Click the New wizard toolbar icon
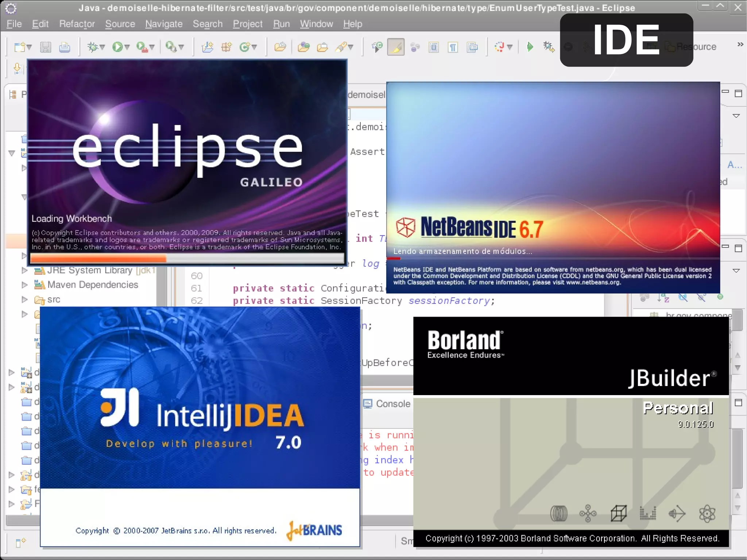Image resolution: width=747 pixels, height=560 pixels. (20, 47)
